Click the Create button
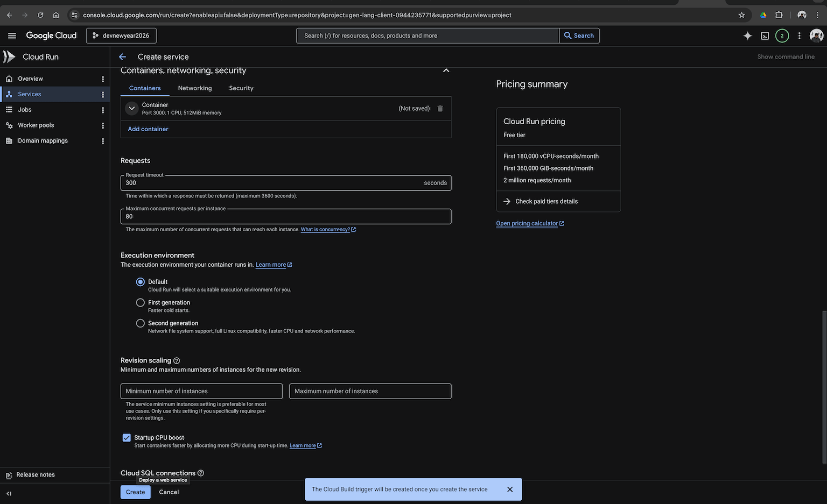The width and height of the screenshot is (827, 504). (x=135, y=492)
